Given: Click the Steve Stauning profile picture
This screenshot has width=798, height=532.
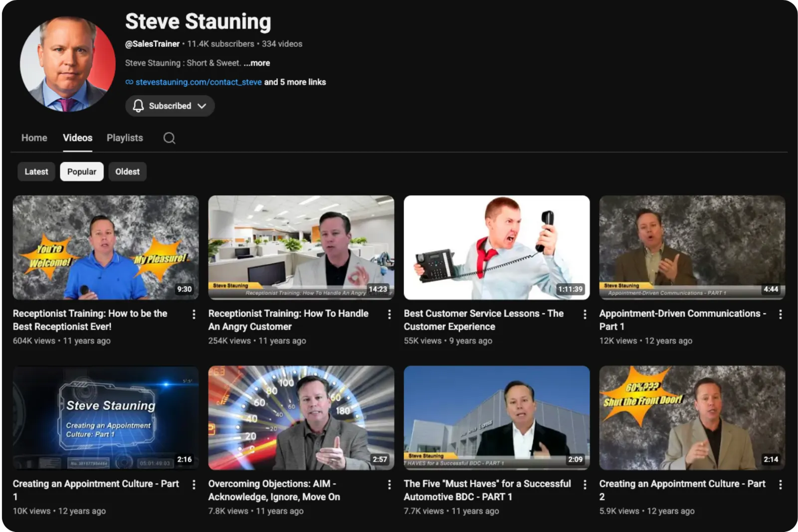Looking at the screenshot, I should [67, 64].
